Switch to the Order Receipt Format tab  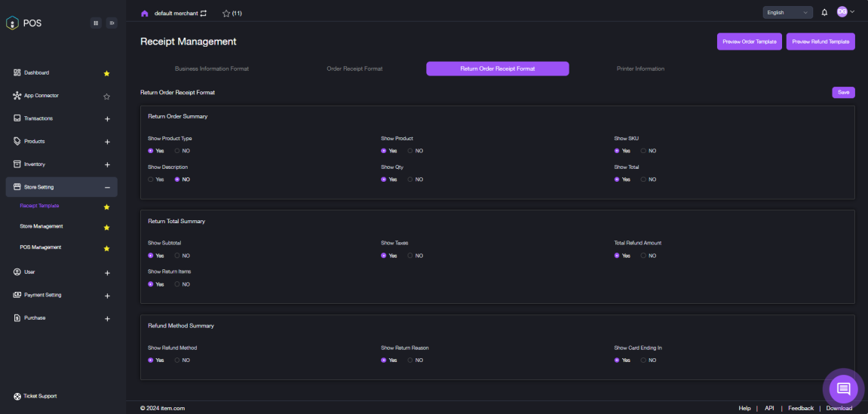pyautogui.click(x=354, y=69)
